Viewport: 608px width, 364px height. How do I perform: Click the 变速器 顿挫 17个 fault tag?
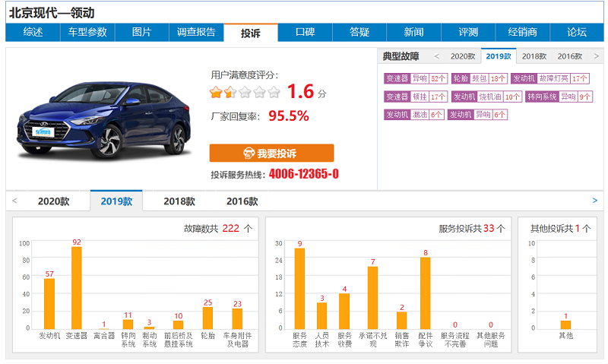pos(416,97)
